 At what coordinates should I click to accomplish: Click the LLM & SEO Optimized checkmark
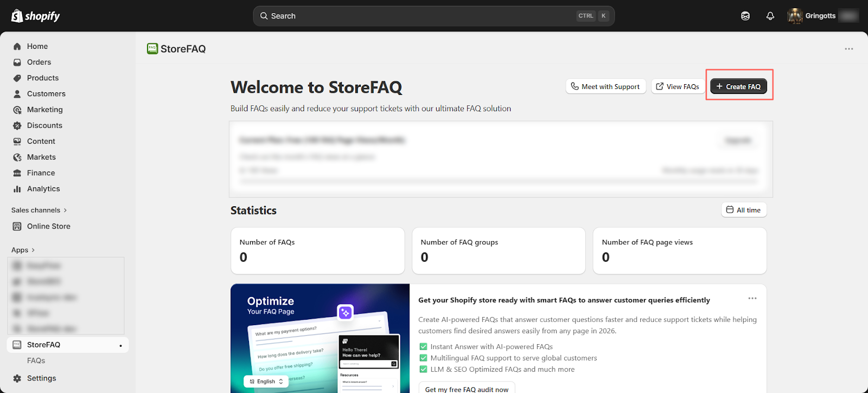click(x=423, y=369)
